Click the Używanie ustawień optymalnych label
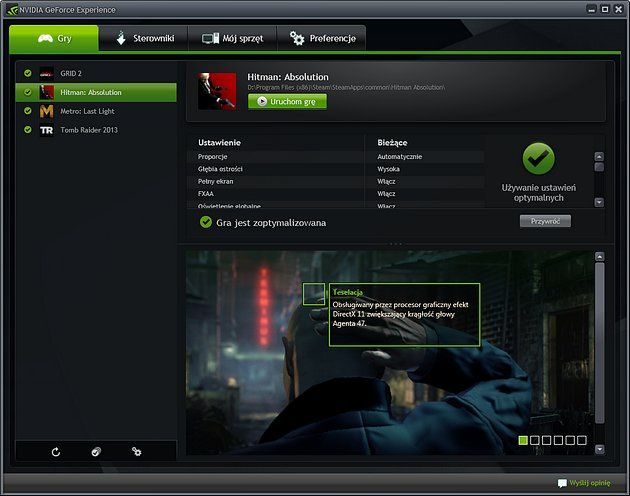 pos(538,193)
